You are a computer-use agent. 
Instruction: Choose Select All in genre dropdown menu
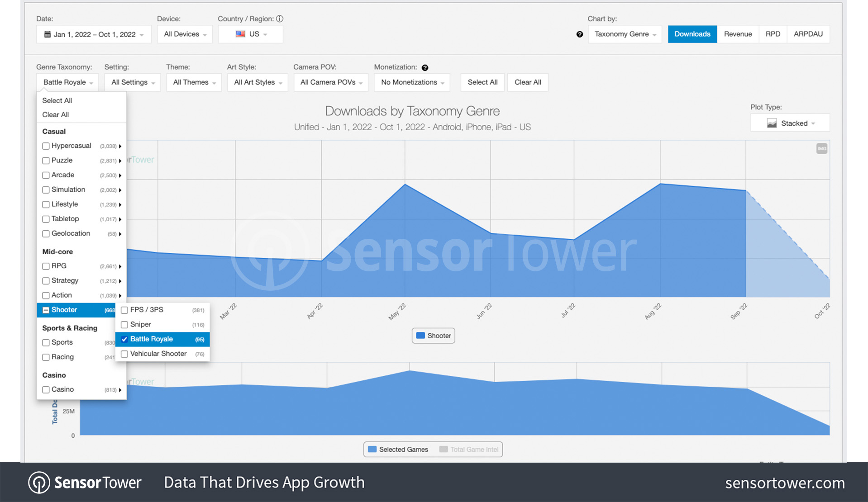(57, 101)
